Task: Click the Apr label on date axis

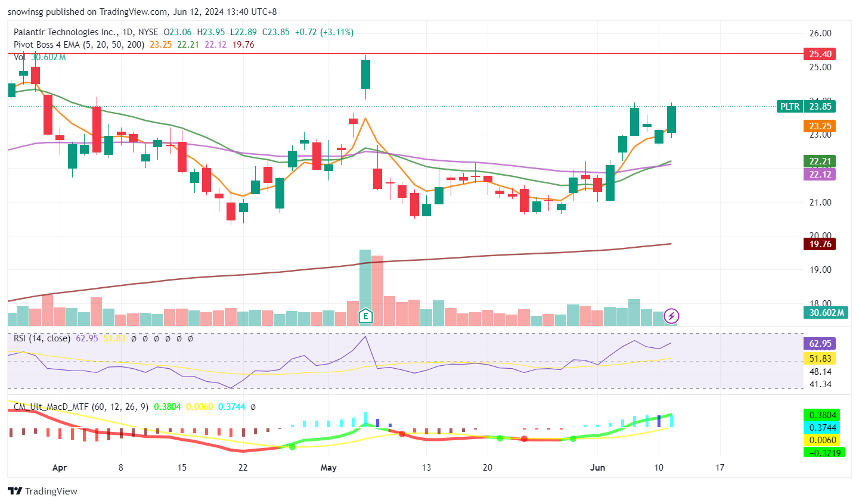Action: pyautogui.click(x=60, y=468)
